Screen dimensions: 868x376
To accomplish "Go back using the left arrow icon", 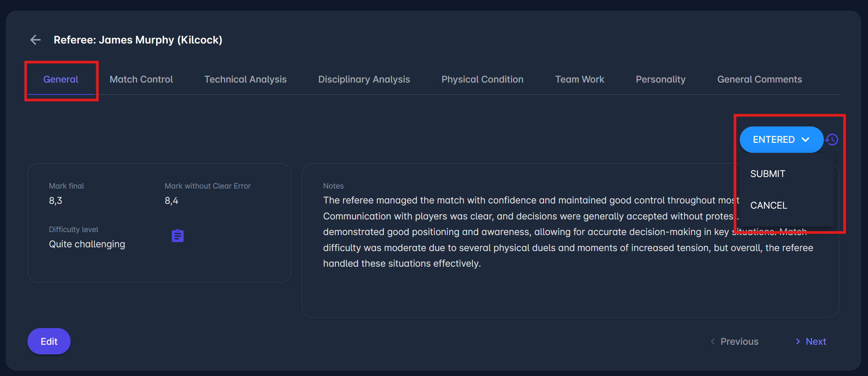I will coord(35,40).
